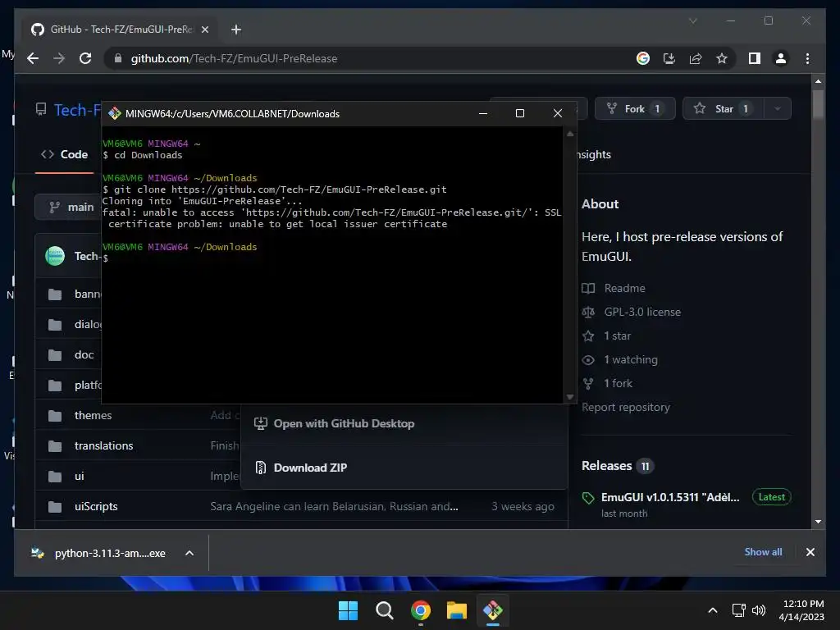Switch to the Code tab
Viewport: 840px width, 630px height.
click(x=64, y=154)
